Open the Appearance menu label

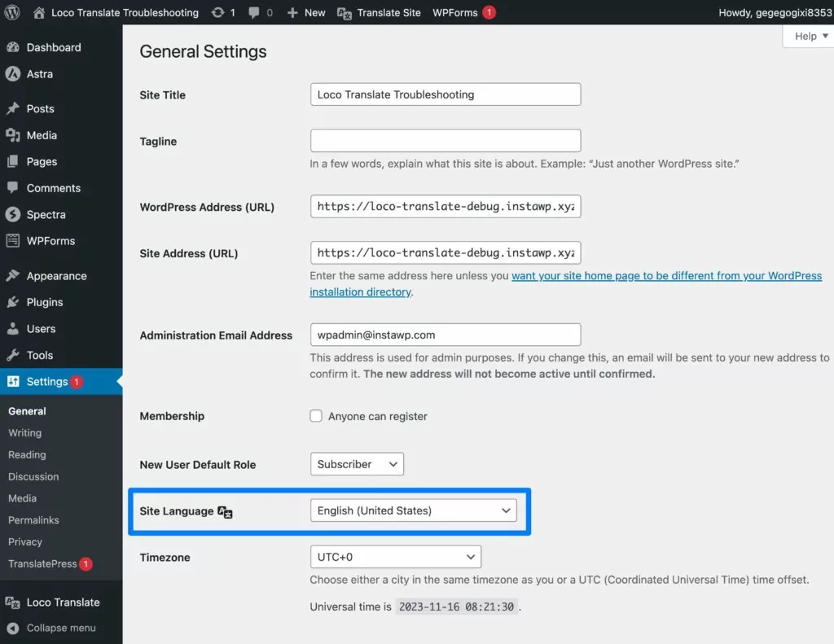(x=56, y=276)
